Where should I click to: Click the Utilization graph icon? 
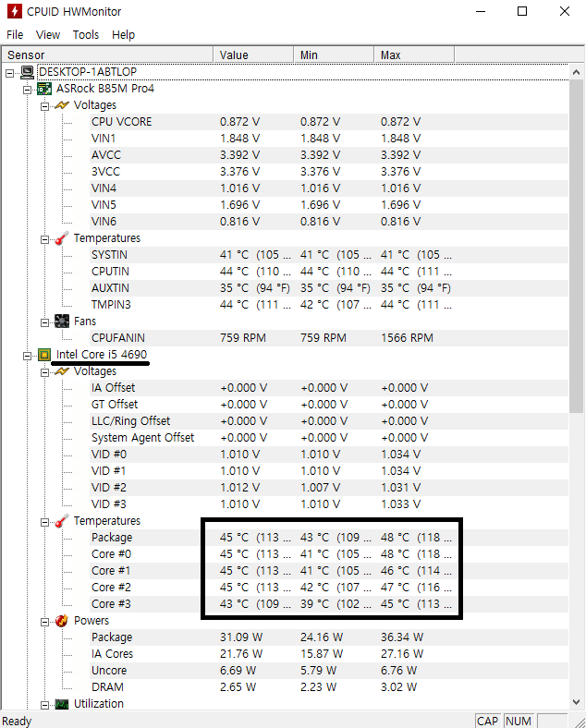pos(62,704)
